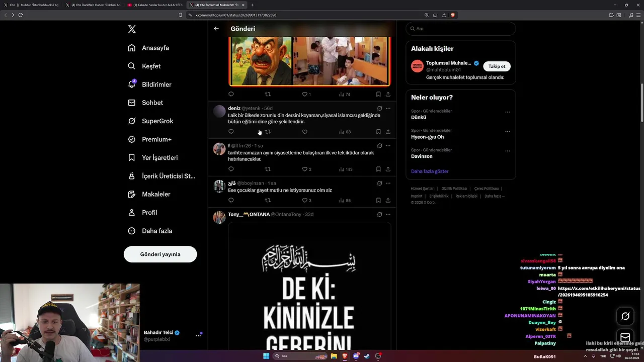Open Windows Start menu
644x362 pixels.
point(266,356)
